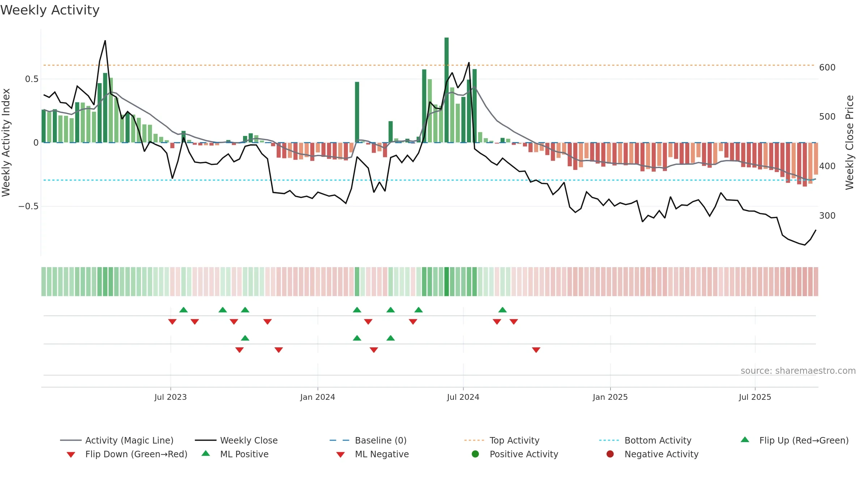Click the 500 price axis tick label
The width and height of the screenshot is (868, 488).
point(827,117)
